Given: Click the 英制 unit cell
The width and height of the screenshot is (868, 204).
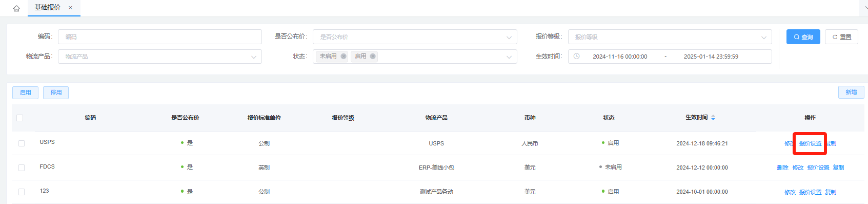Looking at the screenshot, I should pos(264,168).
